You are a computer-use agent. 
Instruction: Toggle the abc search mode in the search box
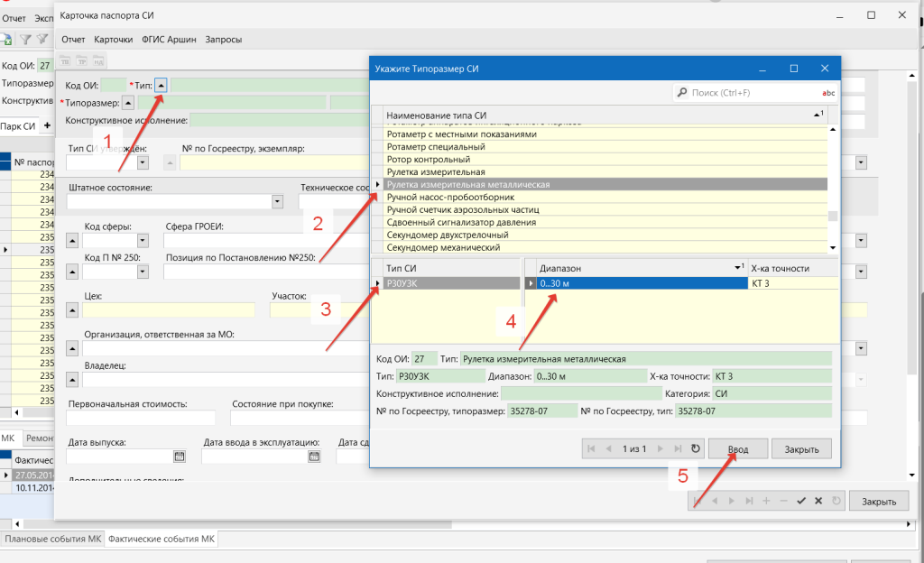828,93
